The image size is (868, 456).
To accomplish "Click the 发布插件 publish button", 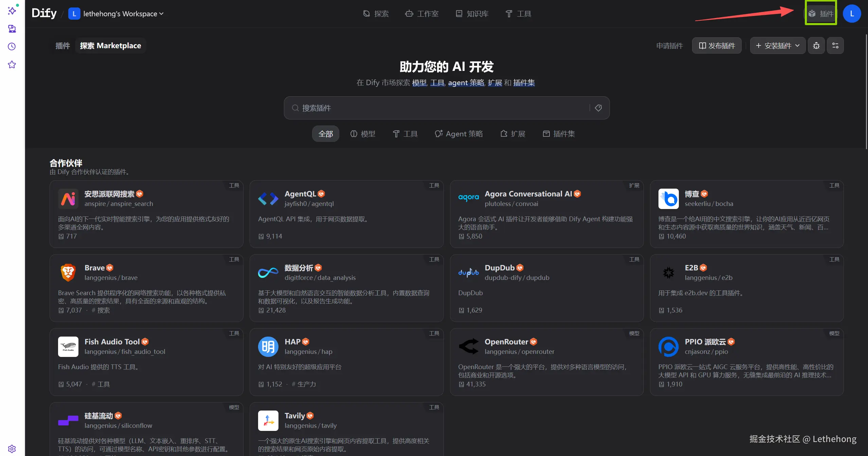I will point(717,46).
